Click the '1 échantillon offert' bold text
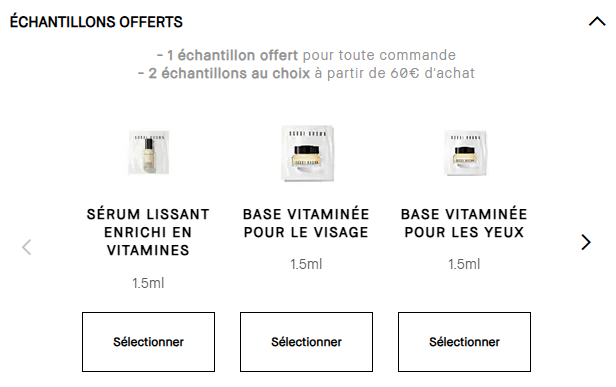The height and width of the screenshot is (387, 616). tap(232, 55)
